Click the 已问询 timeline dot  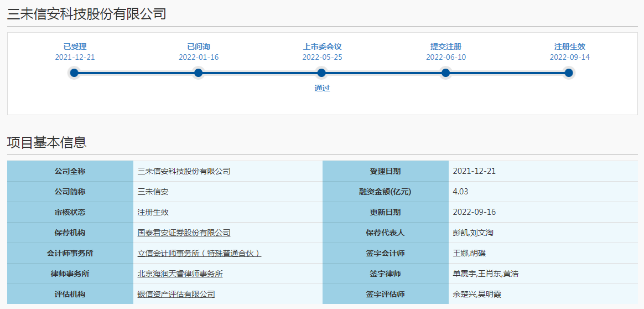[x=198, y=73]
